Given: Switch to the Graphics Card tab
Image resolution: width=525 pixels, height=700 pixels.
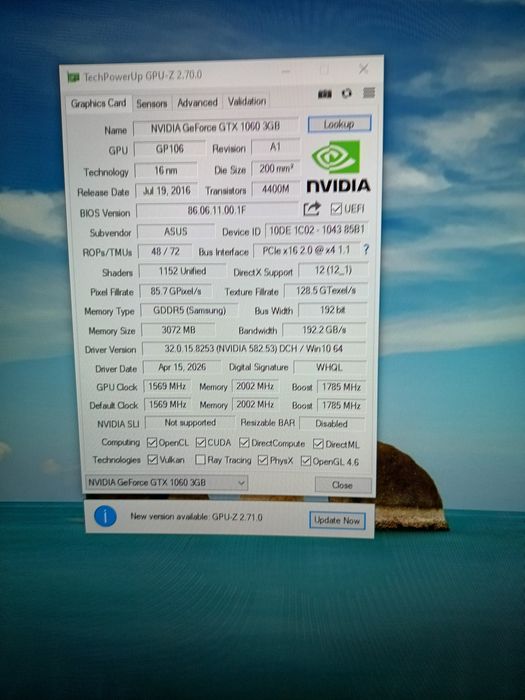Looking at the screenshot, I should pos(99,103).
